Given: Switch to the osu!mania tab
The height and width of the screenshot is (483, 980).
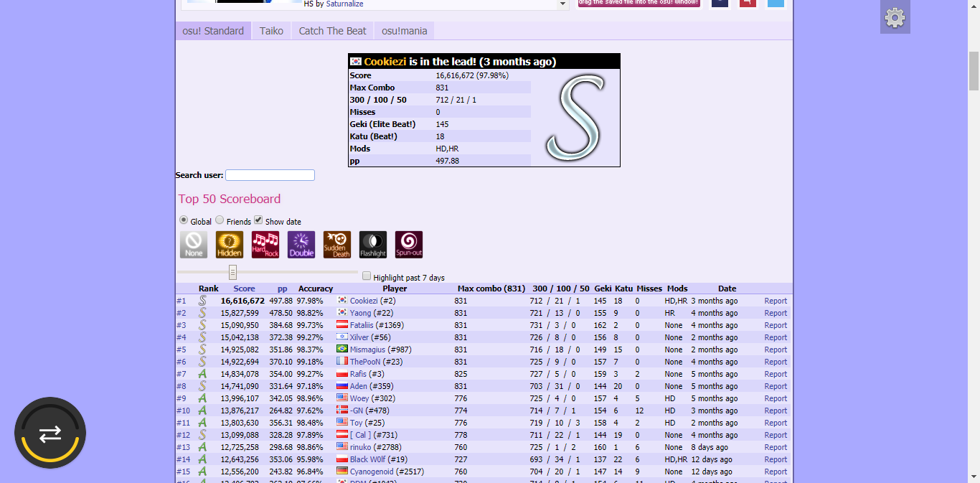Looking at the screenshot, I should click(x=404, y=31).
